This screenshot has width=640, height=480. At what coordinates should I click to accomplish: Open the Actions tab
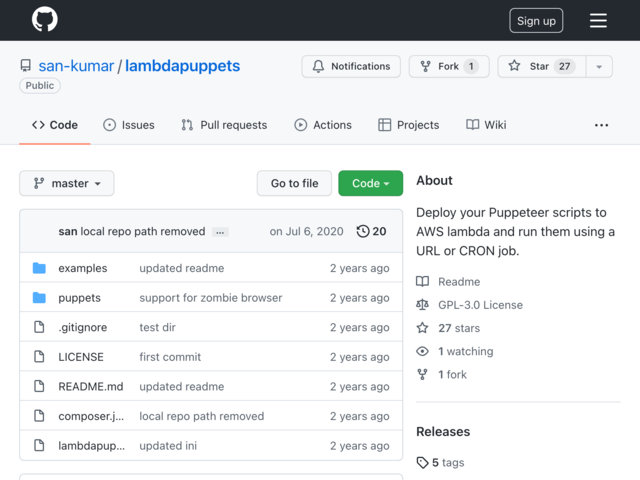tap(323, 125)
